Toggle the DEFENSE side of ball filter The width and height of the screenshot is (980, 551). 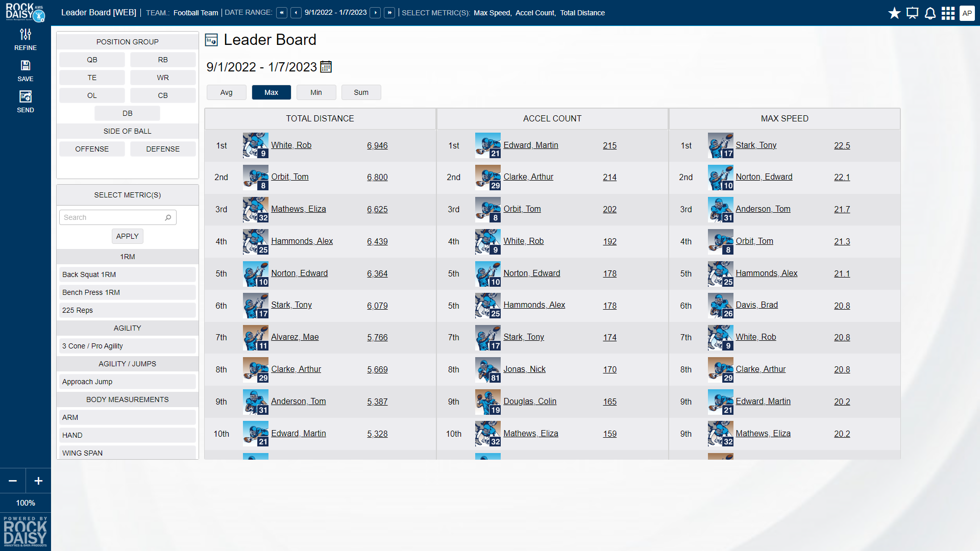(163, 149)
